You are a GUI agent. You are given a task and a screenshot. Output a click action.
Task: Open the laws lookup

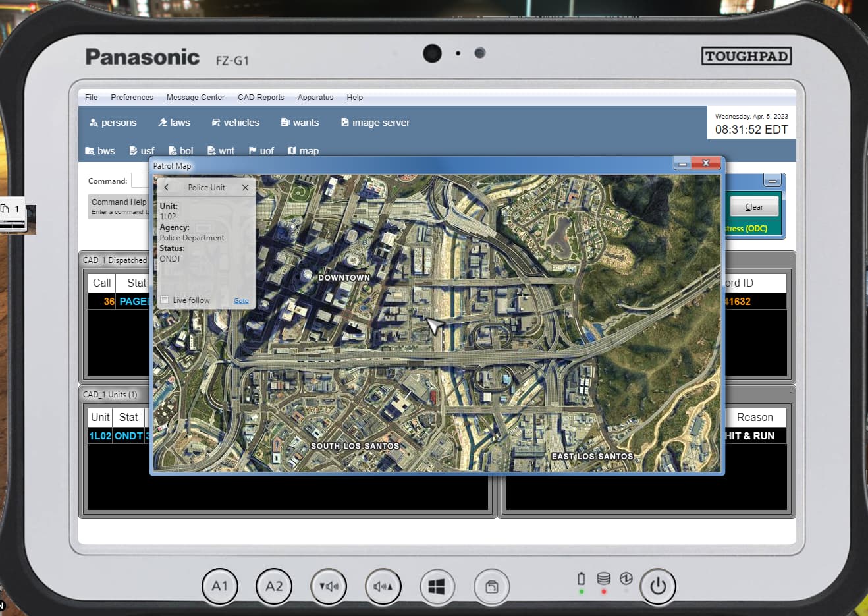174,123
